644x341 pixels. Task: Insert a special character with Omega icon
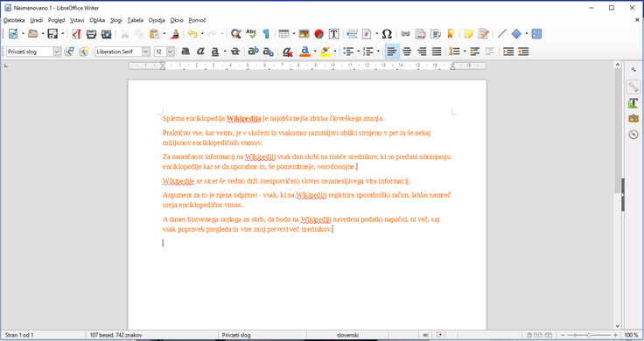click(x=387, y=33)
